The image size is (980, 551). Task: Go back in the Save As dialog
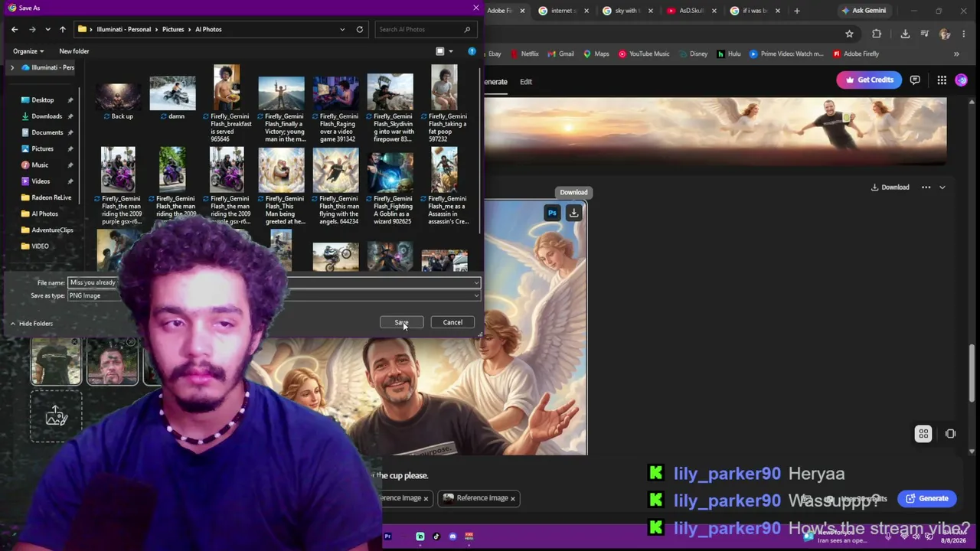(x=15, y=29)
